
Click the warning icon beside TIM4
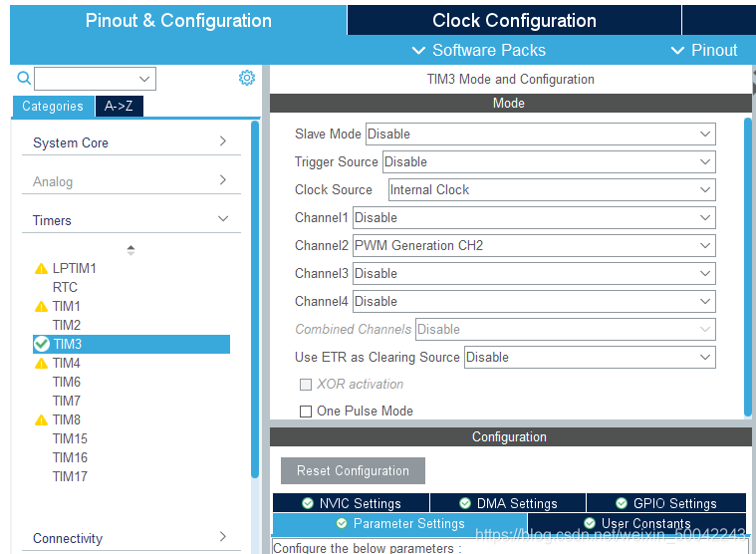pyautogui.click(x=42, y=364)
